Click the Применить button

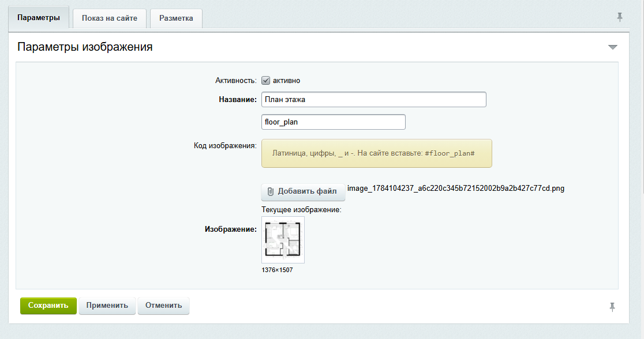coord(107,306)
